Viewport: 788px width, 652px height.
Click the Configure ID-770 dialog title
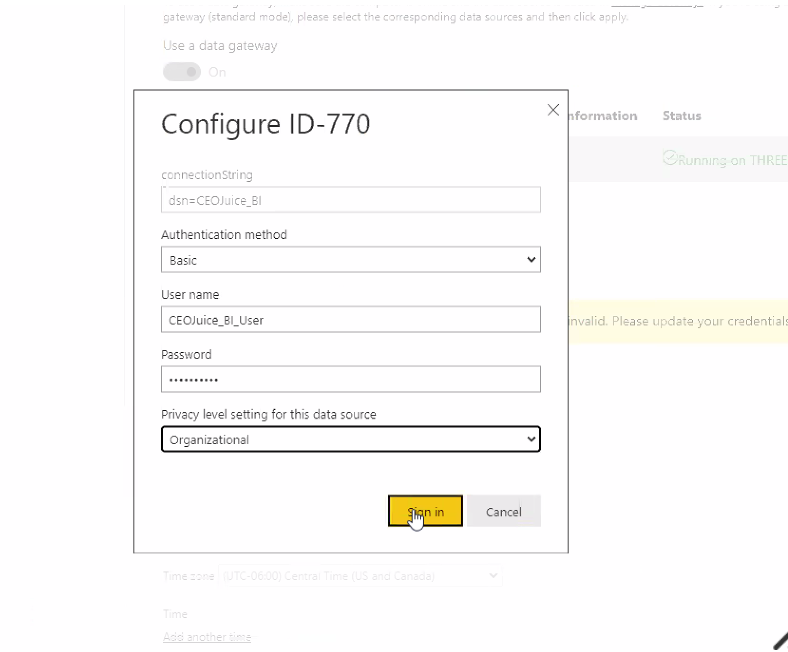265,124
